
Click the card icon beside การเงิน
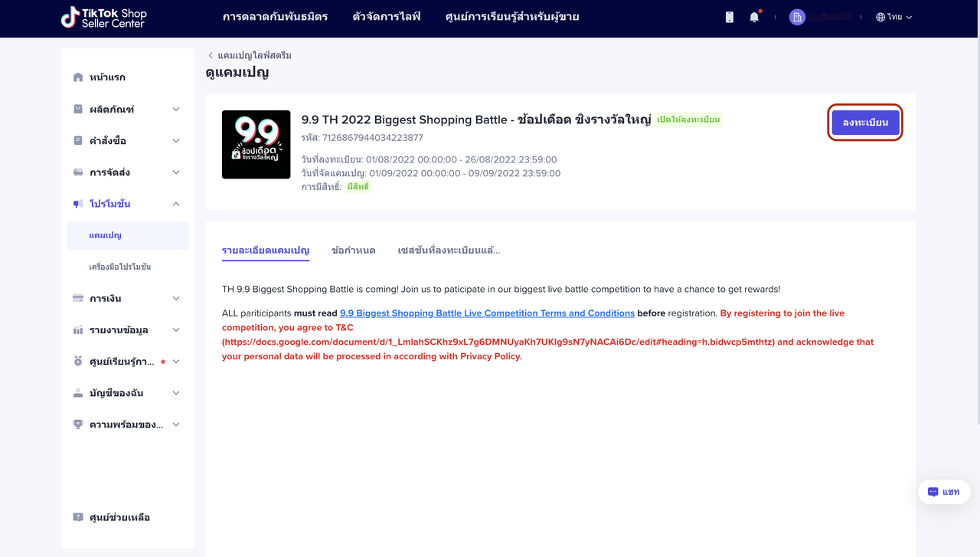[x=78, y=298]
